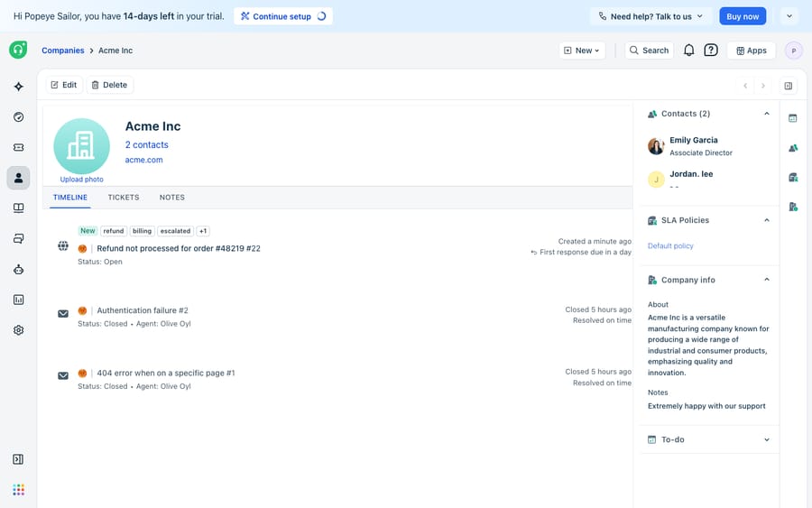812x508 pixels.
Task: Click the SLA policies icon in right rail
Action: coord(793,178)
